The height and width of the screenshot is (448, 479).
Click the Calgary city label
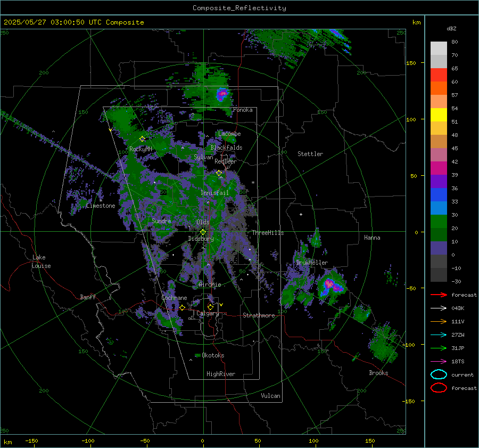point(208,313)
